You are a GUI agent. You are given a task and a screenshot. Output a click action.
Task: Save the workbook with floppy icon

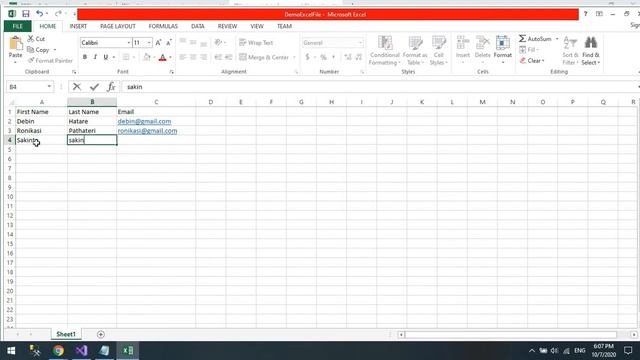tap(26, 14)
